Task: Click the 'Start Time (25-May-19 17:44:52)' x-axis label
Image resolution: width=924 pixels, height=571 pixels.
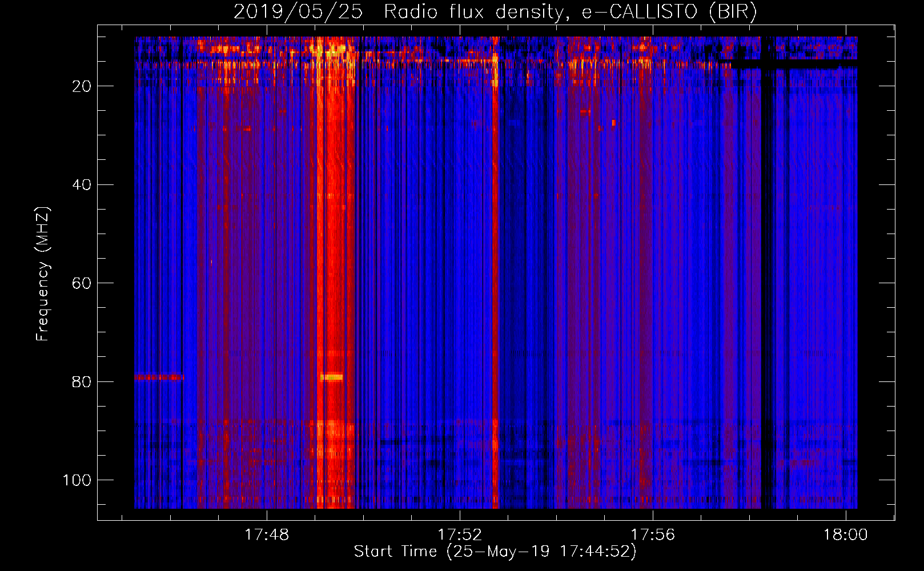Action: [x=495, y=552]
